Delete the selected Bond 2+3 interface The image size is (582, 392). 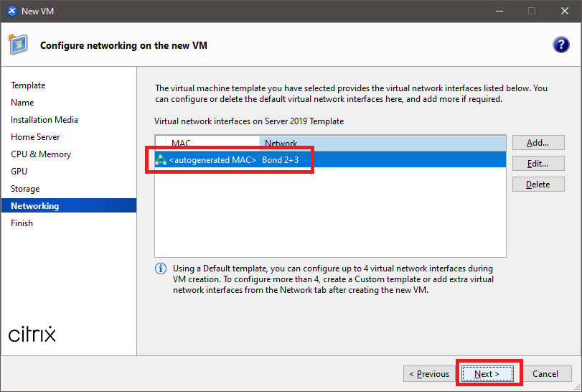click(538, 185)
